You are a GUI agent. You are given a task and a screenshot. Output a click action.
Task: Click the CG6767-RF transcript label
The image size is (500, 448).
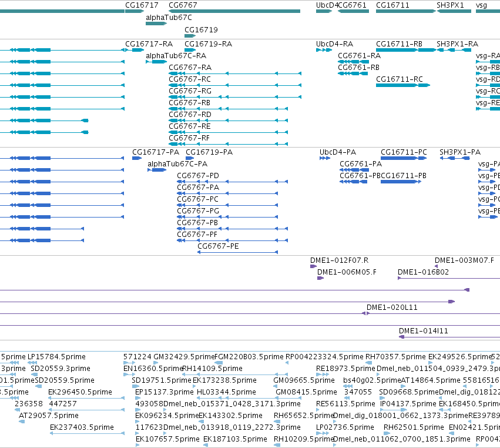pos(189,138)
